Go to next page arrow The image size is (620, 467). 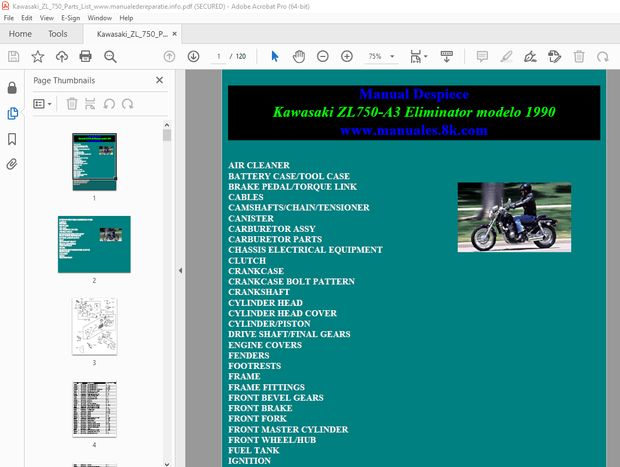(193, 57)
